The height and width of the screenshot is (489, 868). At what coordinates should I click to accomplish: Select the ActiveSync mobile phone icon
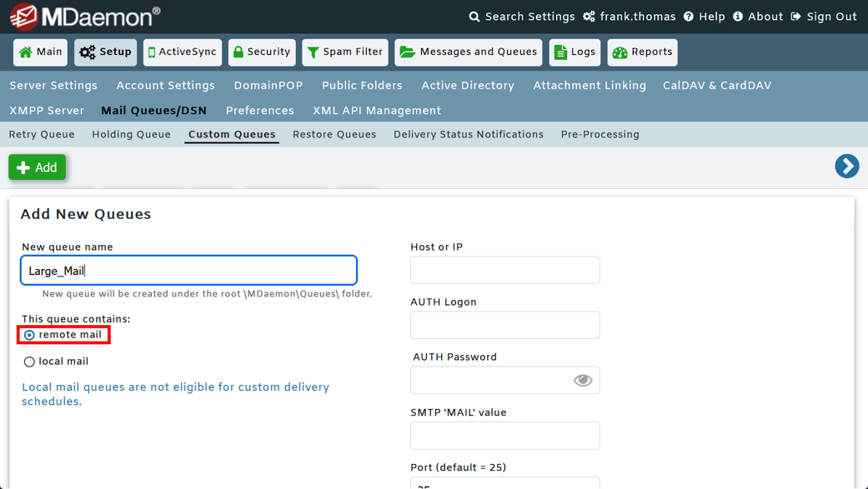tap(153, 52)
